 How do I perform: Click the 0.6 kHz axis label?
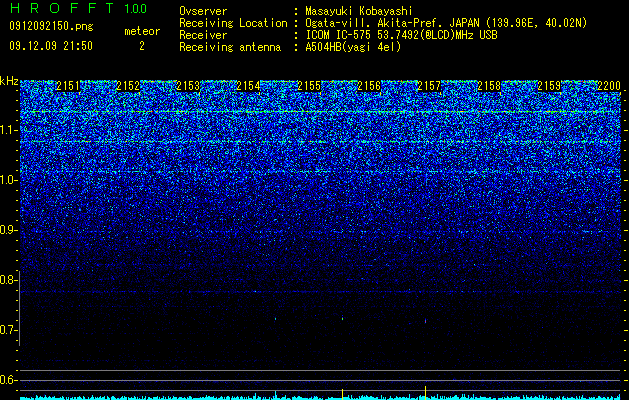click(x=8, y=380)
